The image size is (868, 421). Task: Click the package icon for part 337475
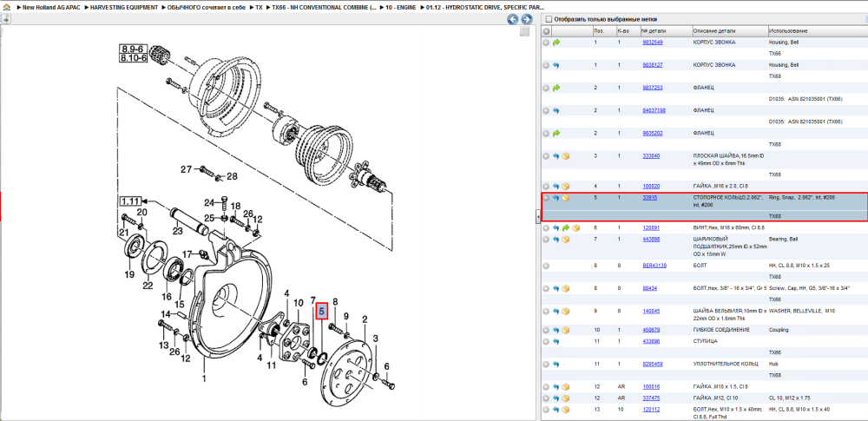(566, 398)
